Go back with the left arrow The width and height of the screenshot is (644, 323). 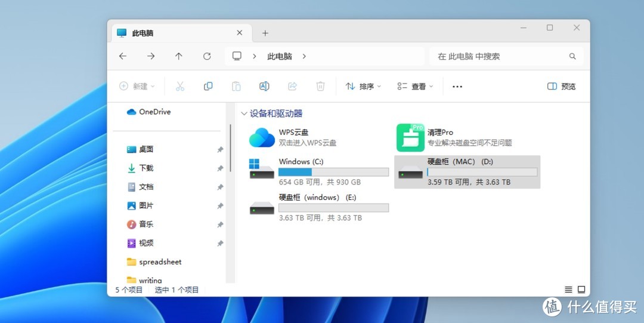[x=123, y=56]
